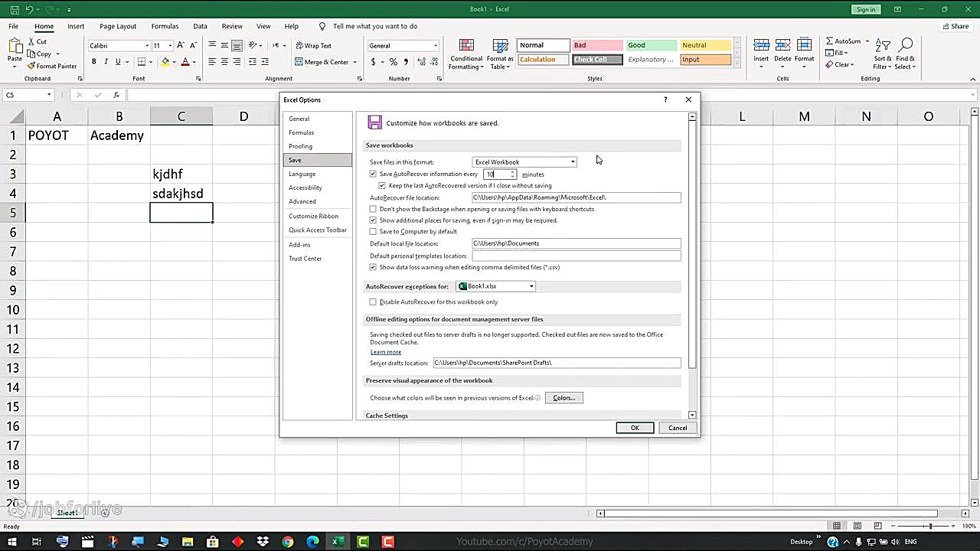Expand the Name Box dropdown

tap(49, 95)
